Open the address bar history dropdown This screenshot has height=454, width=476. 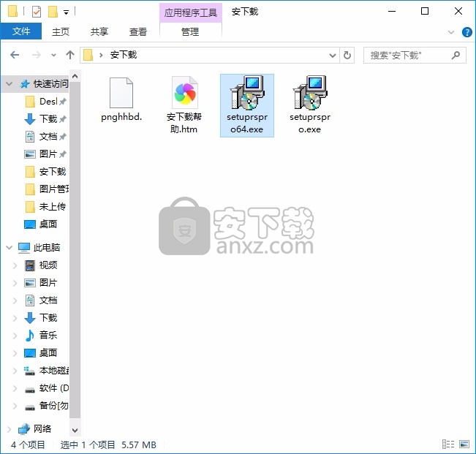pyautogui.click(x=333, y=56)
